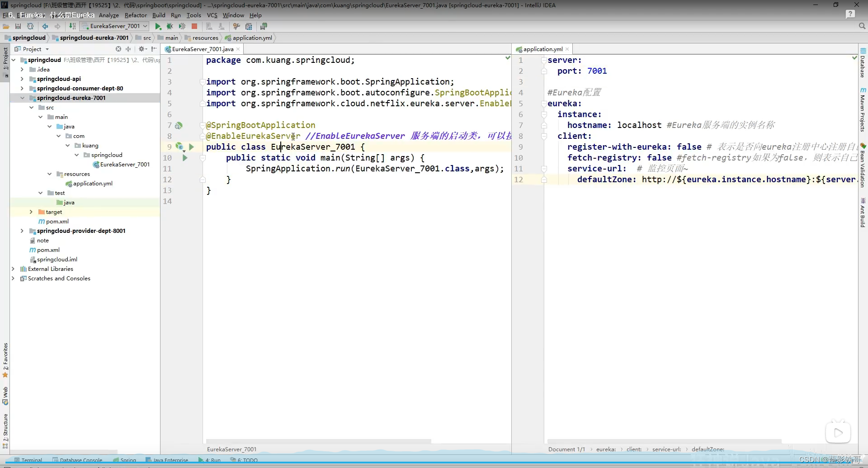The image size is (868, 468).
Task: Open the Build menu
Action: pyautogui.click(x=159, y=15)
